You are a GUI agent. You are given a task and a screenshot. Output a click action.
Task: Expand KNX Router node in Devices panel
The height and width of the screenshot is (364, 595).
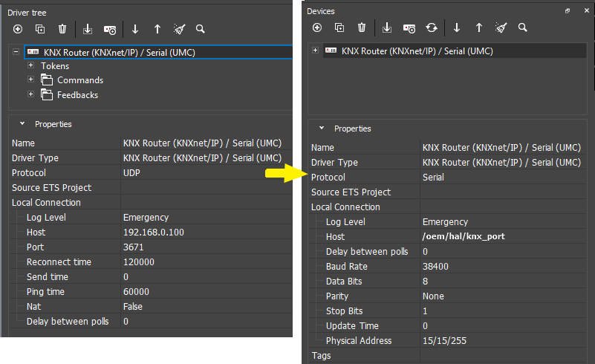coord(316,51)
